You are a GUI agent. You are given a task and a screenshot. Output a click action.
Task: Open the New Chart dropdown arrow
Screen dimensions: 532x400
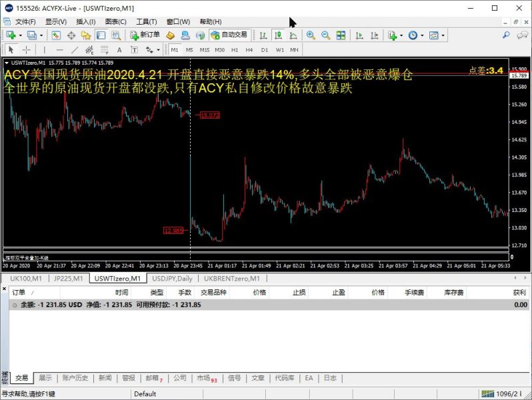pos(21,35)
